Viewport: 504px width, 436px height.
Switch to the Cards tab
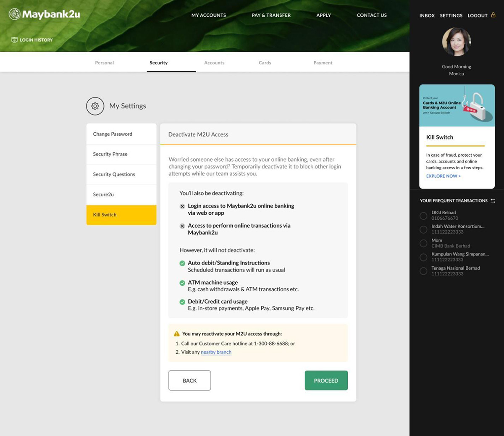point(265,63)
